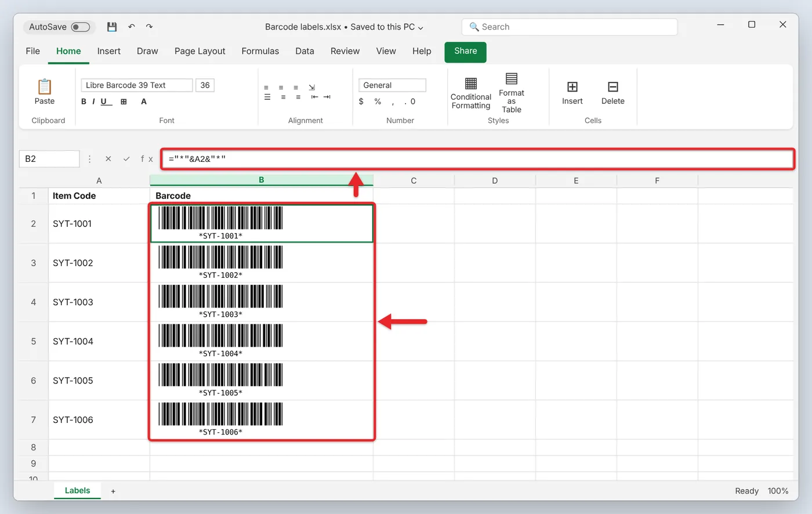This screenshot has width=812, height=514.
Task: Open the Insert Function fx dialog
Action: coord(147,159)
